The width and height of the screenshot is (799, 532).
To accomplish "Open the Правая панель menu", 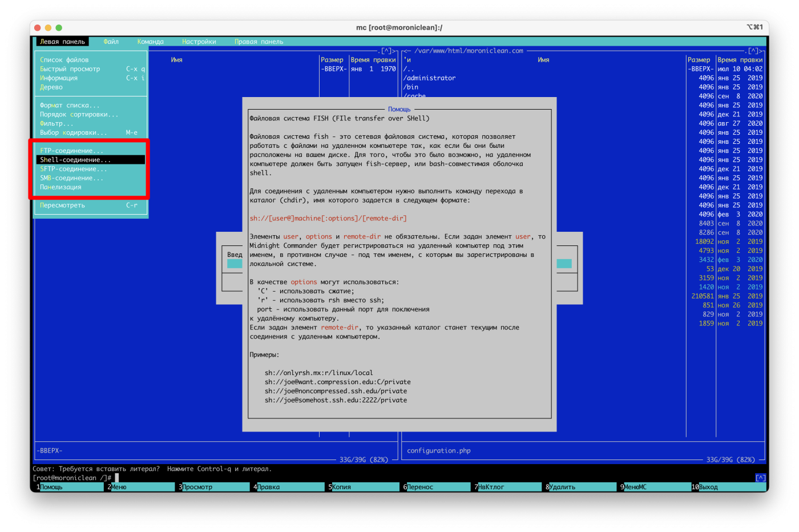I will 259,42.
